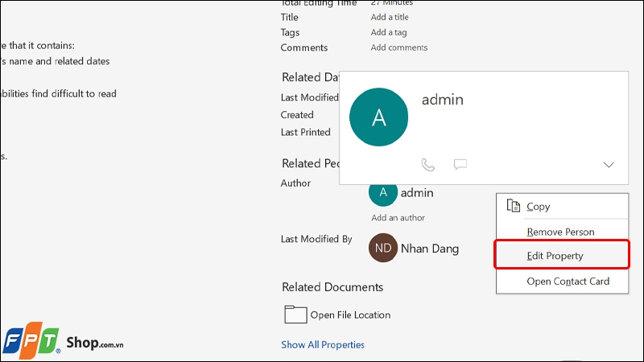Screen dimensions: 644x362
Task: Click the Tags property label
Action: [x=290, y=32]
